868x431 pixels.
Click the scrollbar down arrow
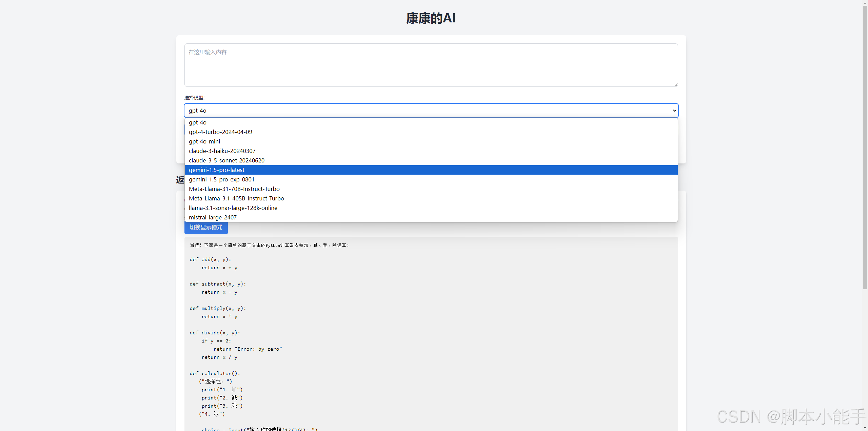(865, 428)
